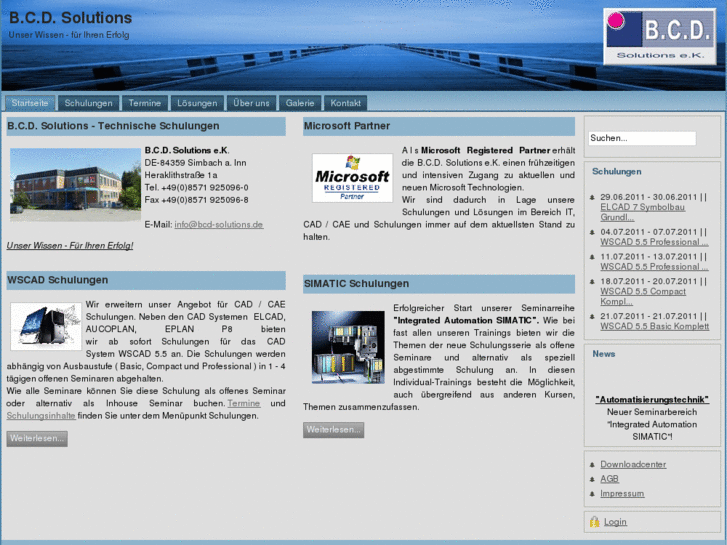
Task: Open the Downloadcenter link
Action: [633, 464]
